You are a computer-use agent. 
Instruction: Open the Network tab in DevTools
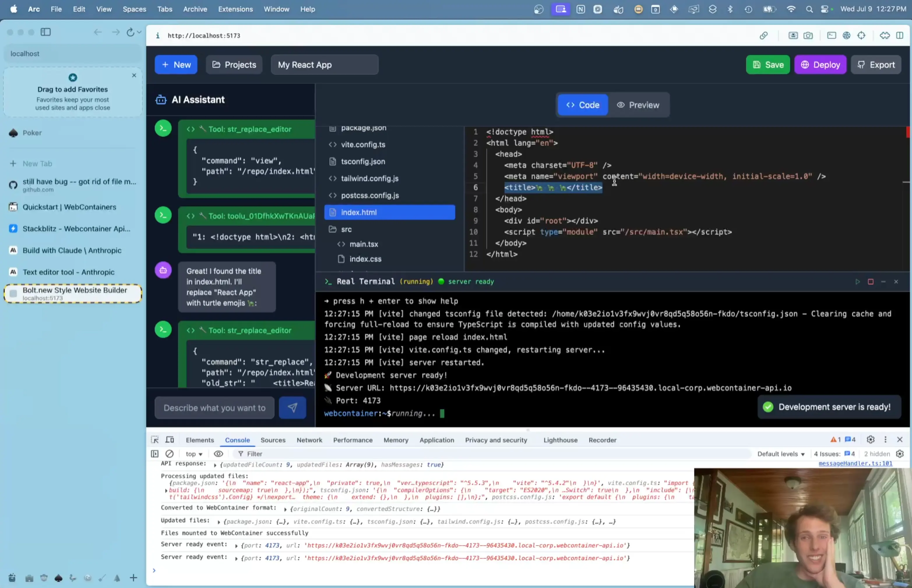click(x=309, y=440)
